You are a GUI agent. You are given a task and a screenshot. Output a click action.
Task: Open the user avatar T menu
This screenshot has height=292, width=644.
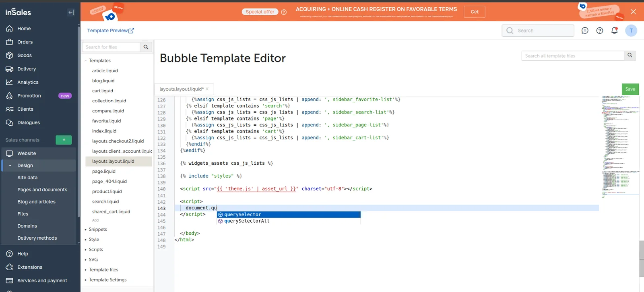coord(631,31)
